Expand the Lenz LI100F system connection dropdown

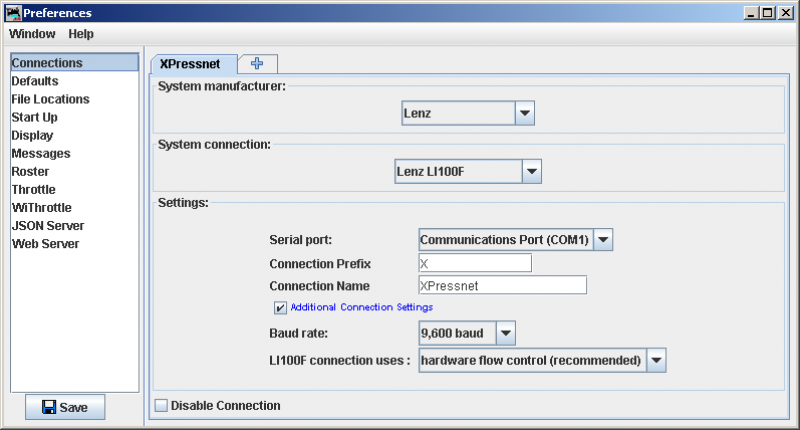[468, 172]
